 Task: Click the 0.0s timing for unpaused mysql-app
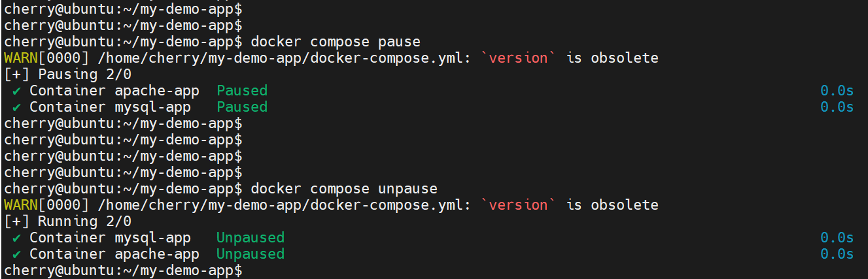pyautogui.click(x=837, y=238)
